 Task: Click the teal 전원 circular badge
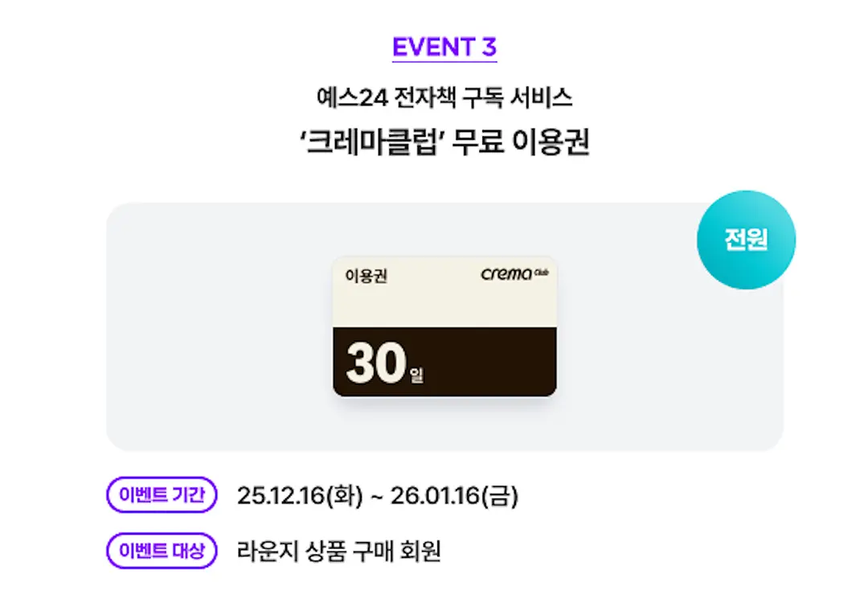click(746, 240)
